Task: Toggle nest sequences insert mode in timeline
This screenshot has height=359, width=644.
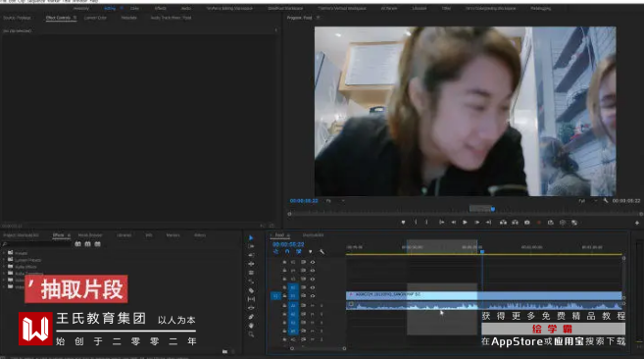Action: click(276, 252)
